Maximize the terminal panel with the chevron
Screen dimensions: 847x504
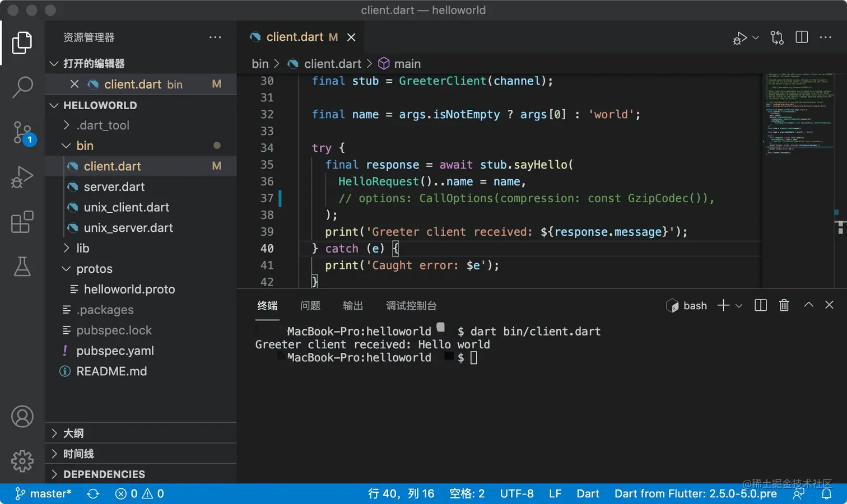pos(808,305)
